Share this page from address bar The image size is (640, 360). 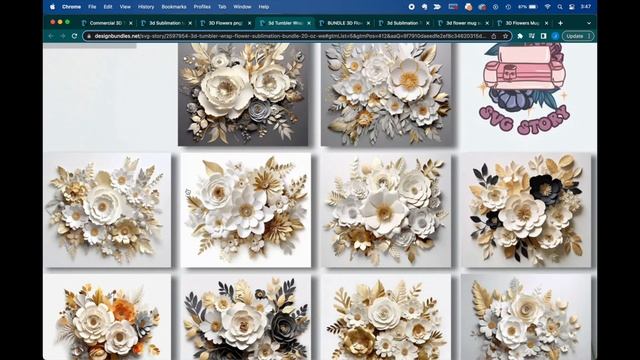[493, 36]
